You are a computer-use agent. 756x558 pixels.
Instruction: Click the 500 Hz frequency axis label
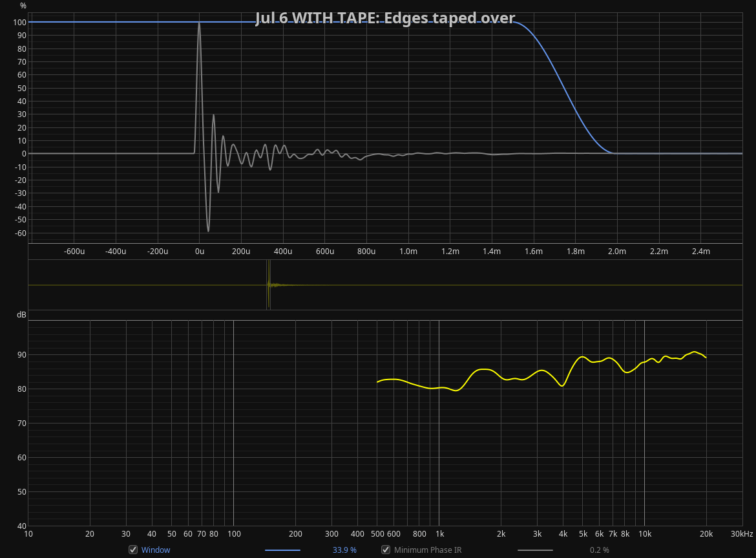pyautogui.click(x=377, y=534)
